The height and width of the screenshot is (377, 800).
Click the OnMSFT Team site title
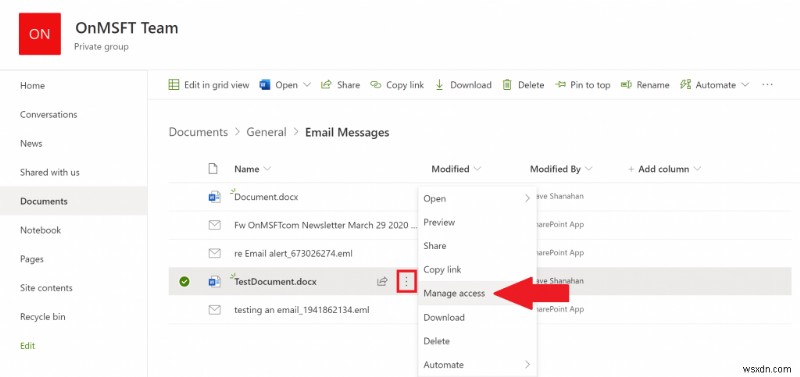(x=127, y=28)
